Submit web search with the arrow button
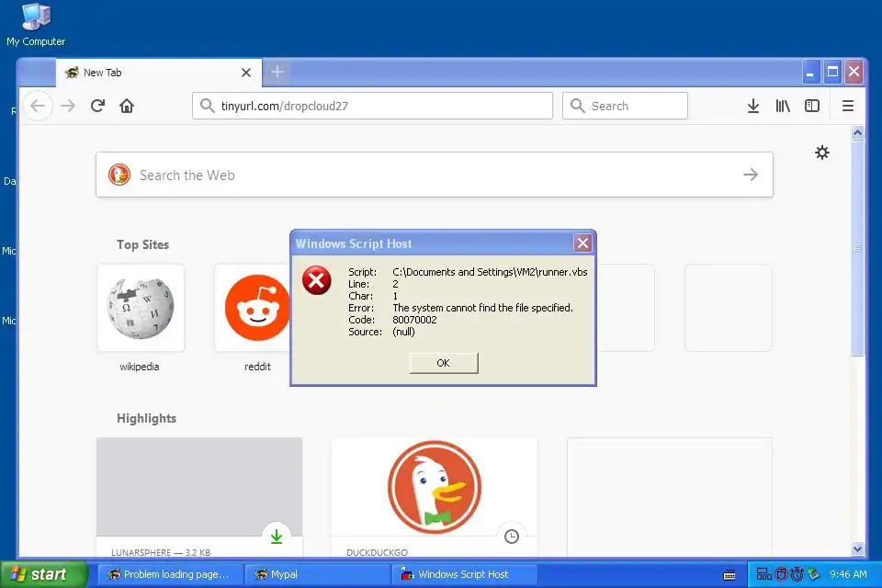Screen dimensions: 882x588 pos(751,175)
